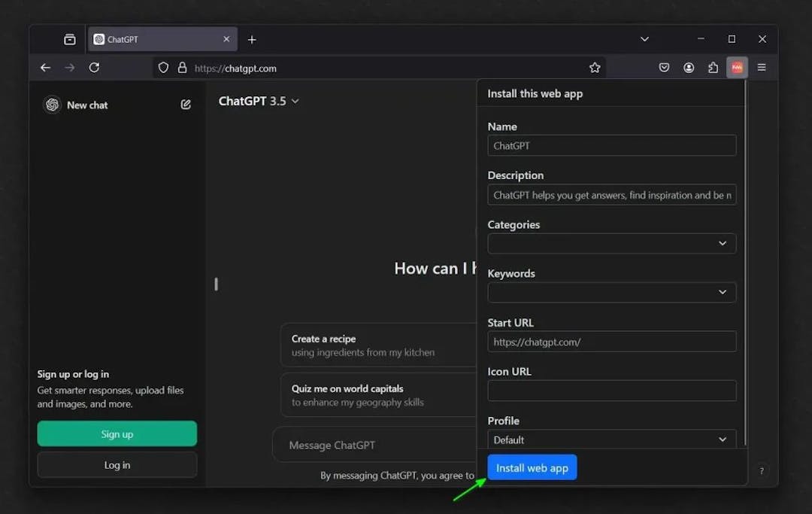Open the Firefox hamburger menu
Image resolution: width=812 pixels, height=514 pixels.
(762, 67)
